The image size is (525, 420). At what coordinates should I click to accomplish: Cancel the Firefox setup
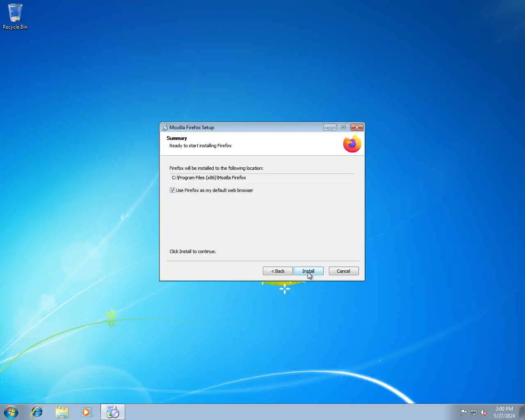coord(344,271)
